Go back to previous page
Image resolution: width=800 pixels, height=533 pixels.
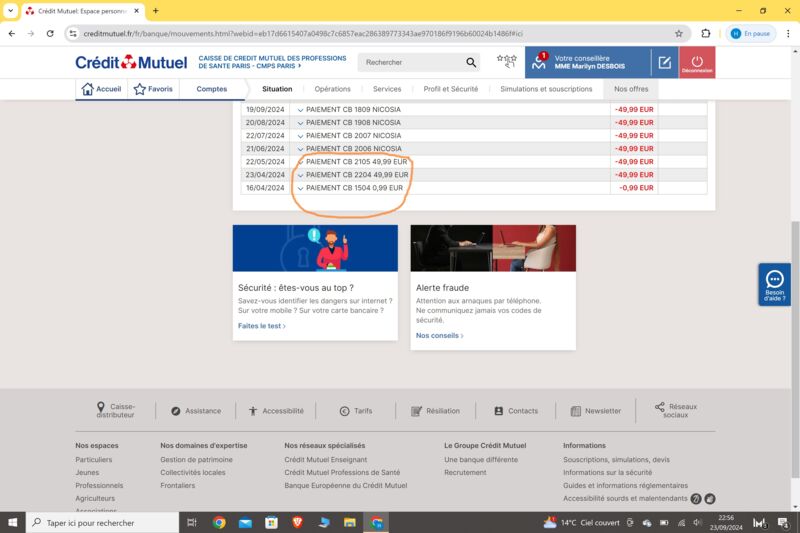(12, 34)
